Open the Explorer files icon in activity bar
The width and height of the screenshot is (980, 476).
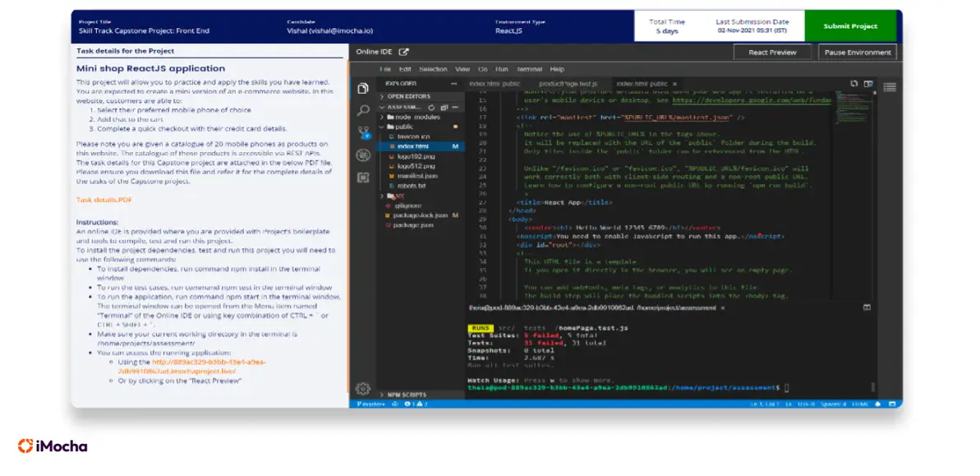[x=363, y=88]
